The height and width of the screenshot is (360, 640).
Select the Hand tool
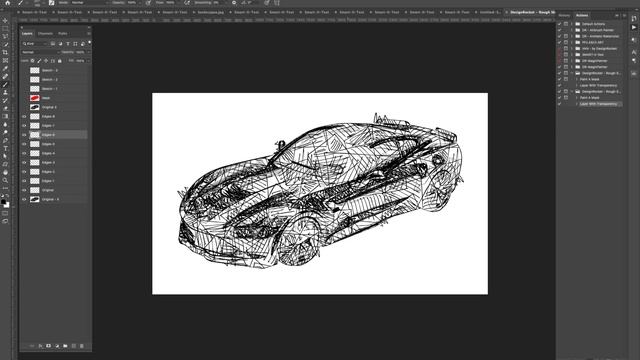[5, 172]
